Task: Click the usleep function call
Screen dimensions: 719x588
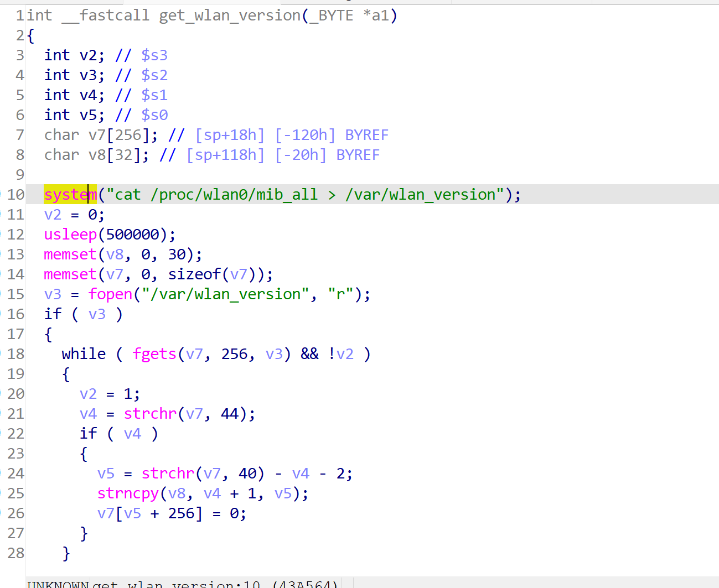Action: point(70,235)
